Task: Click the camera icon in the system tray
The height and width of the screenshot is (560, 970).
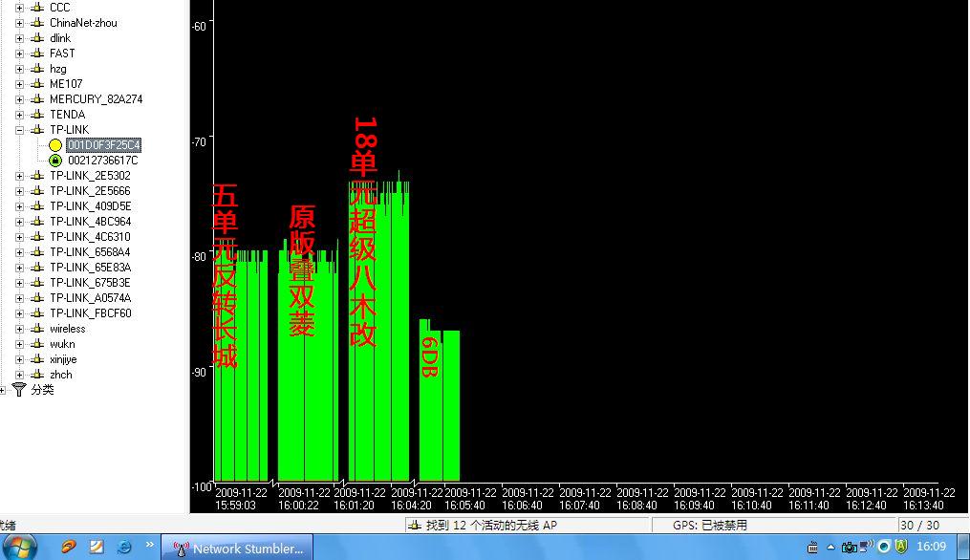Action: click(x=850, y=547)
